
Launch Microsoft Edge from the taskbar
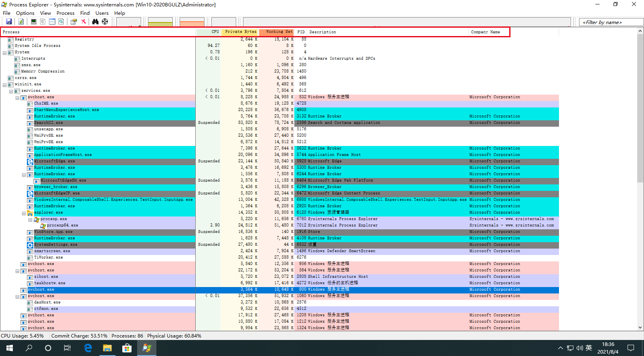pos(88,348)
